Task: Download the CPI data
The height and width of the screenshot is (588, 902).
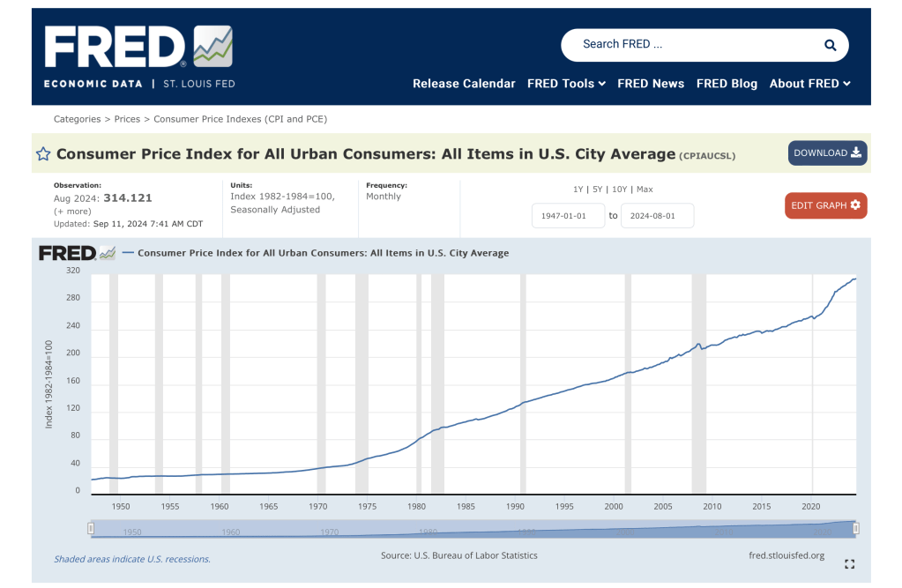Action: click(x=827, y=153)
